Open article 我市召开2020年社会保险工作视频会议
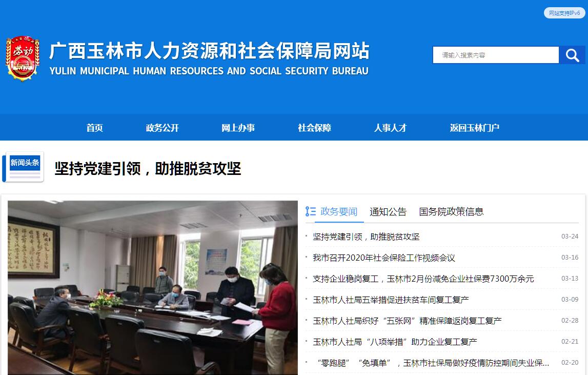588x375 pixels. [x=384, y=258]
